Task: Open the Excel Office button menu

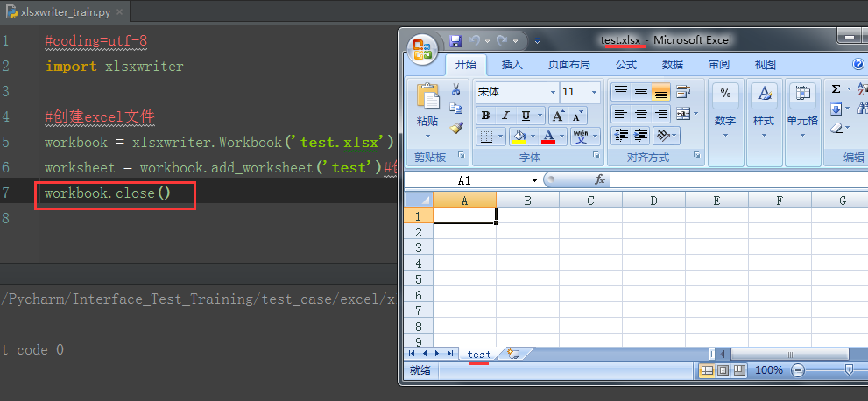Action: click(x=422, y=49)
